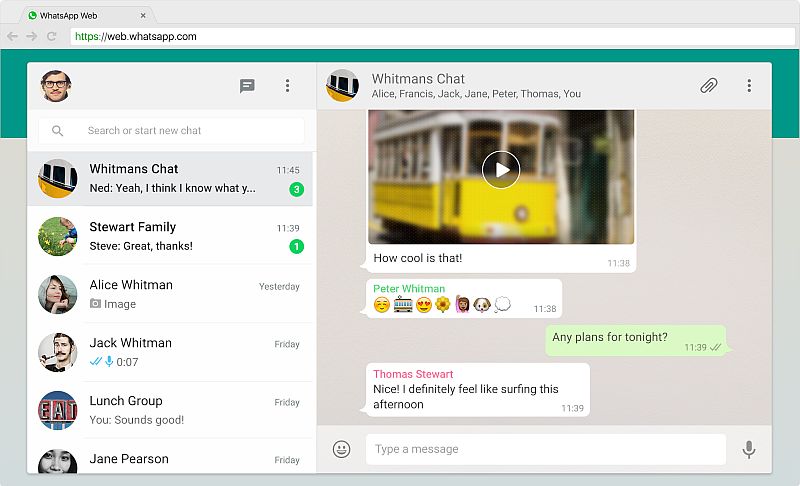Select the Alice Whitman conversation
800x486 pixels.
[170, 294]
